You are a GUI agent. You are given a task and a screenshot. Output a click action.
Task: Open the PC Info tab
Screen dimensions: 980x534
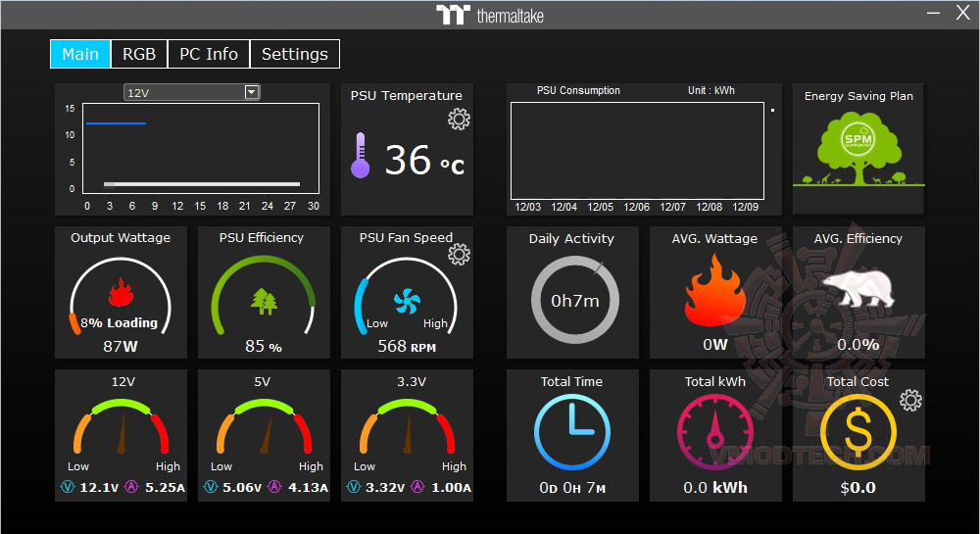coord(209,54)
